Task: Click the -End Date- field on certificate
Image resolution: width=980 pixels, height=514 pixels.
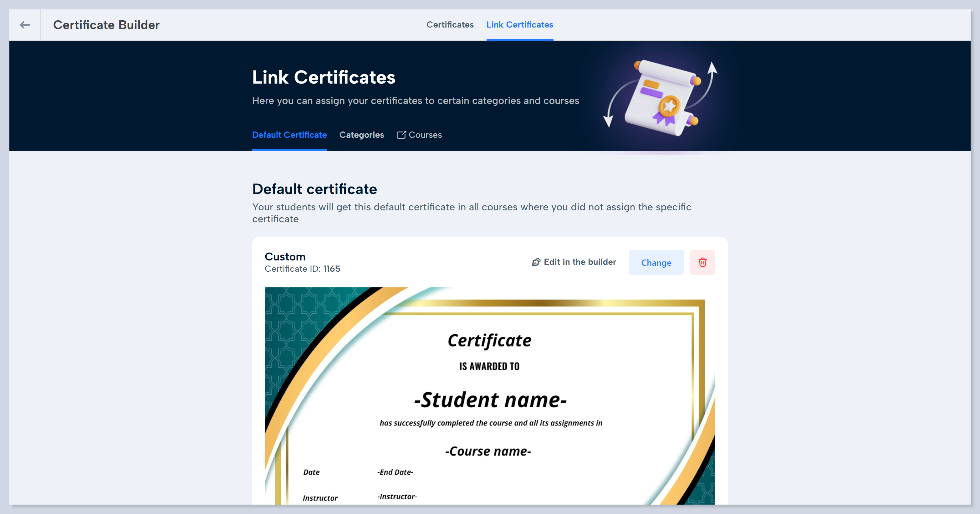Action: click(395, 472)
